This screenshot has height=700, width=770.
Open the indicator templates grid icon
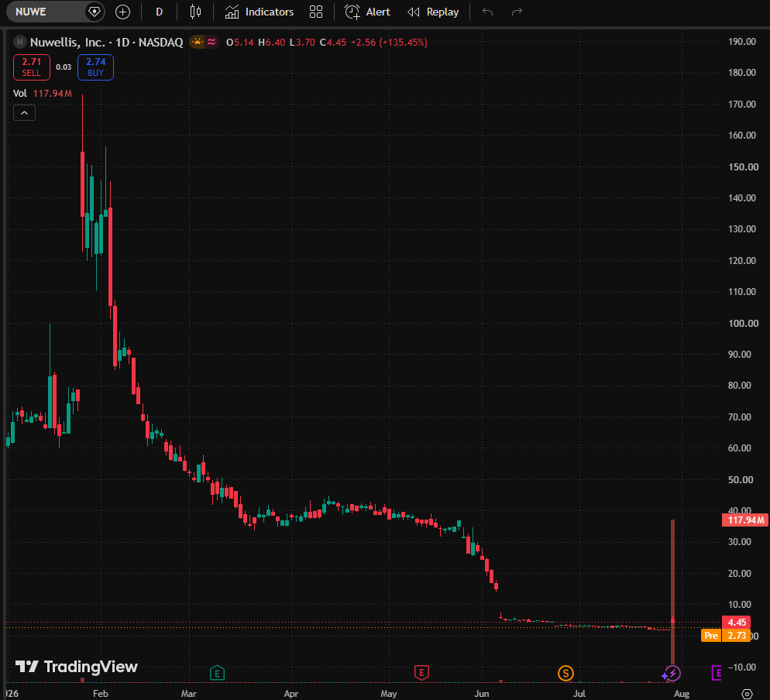[x=316, y=12]
